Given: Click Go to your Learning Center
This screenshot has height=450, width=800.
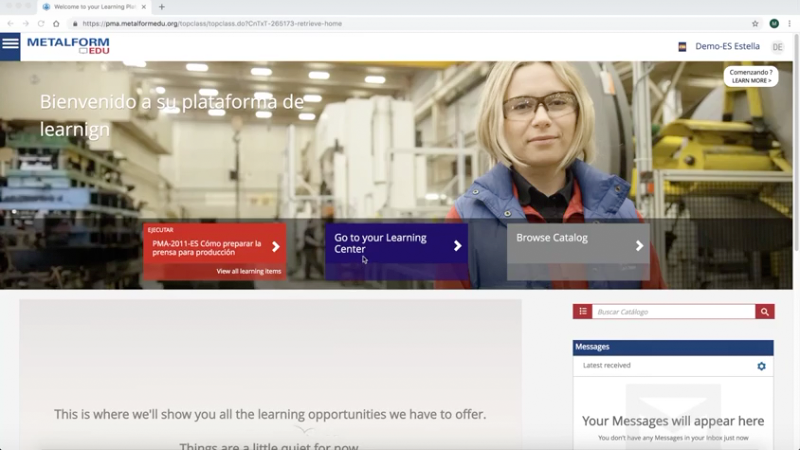Looking at the screenshot, I should point(396,244).
